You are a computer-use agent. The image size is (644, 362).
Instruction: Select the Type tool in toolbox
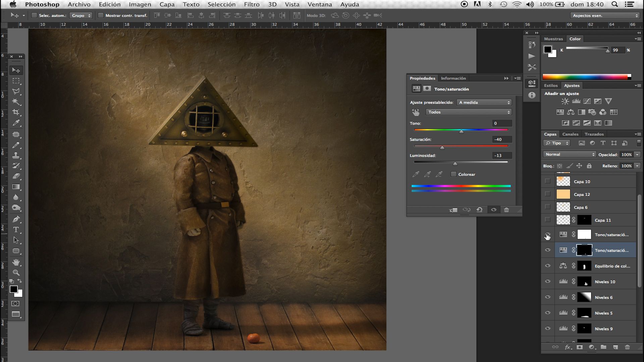click(16, 230)
